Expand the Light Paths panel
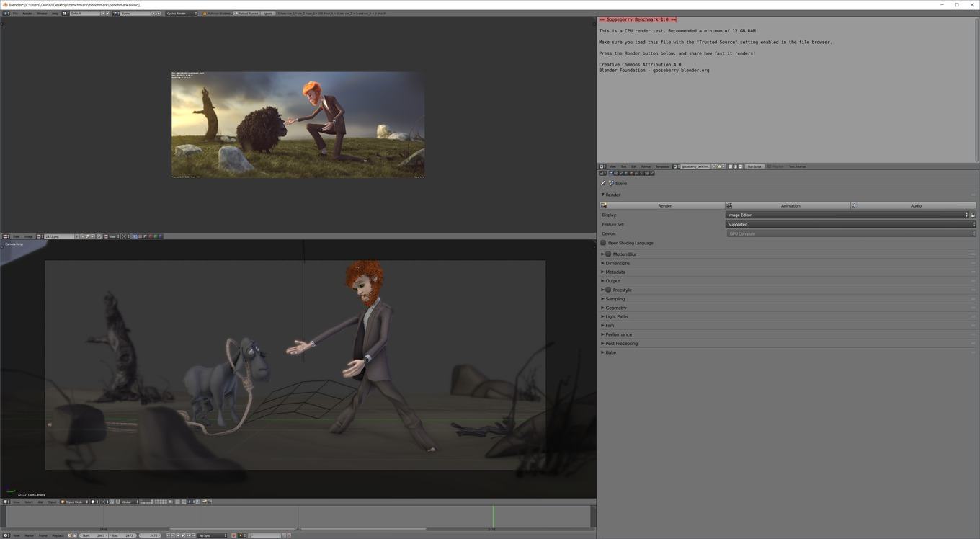This screenshot has width=980, height=539. pyautogui.click(x=617, y=316)
